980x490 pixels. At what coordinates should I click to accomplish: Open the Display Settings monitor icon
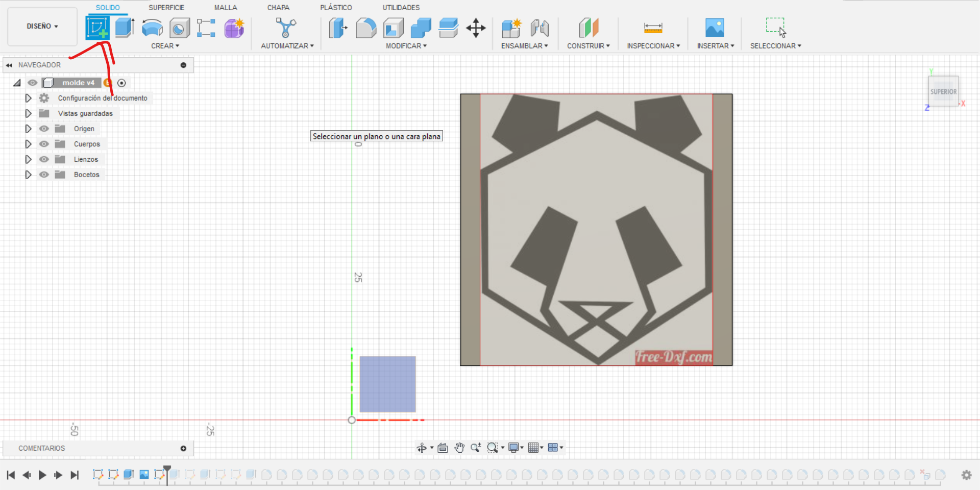[x=513, y=448]
